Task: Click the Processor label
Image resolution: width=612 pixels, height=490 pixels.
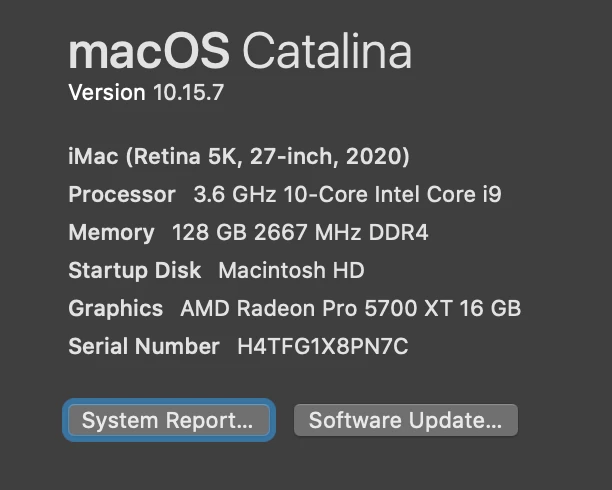Action: coord(122,195)
